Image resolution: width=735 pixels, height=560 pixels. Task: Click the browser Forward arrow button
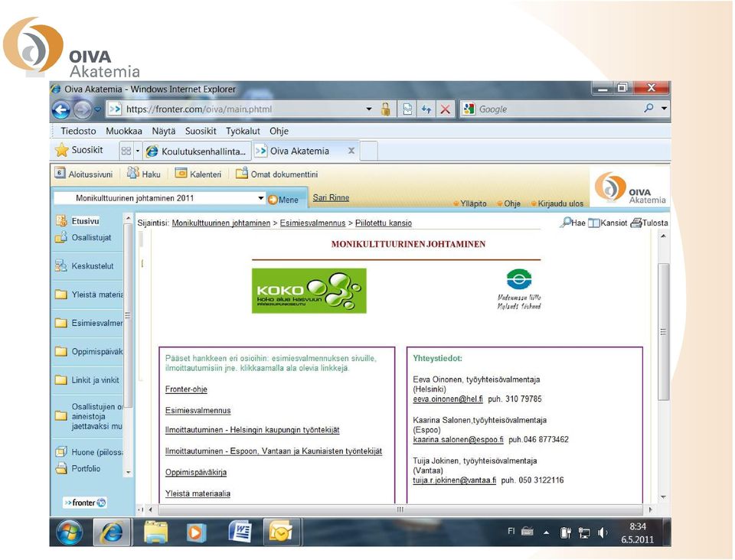pos(83,110)
